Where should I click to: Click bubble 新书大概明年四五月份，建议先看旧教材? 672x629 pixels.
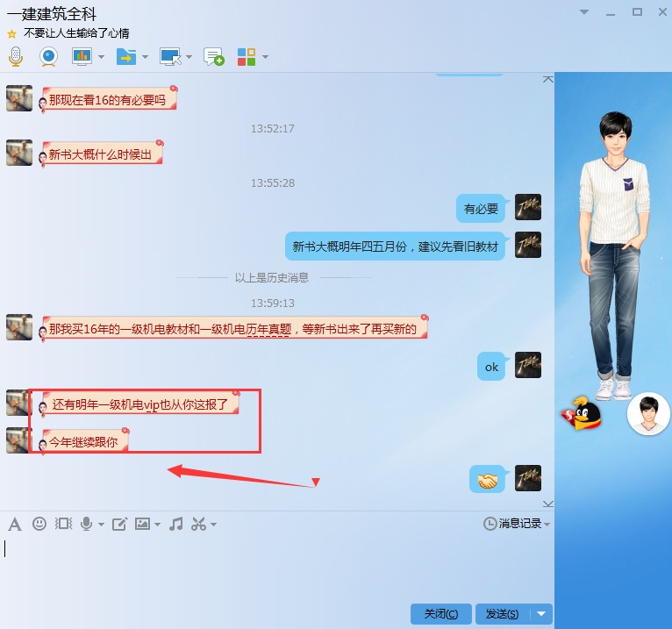pyautogui.click(x=395, y=246)
